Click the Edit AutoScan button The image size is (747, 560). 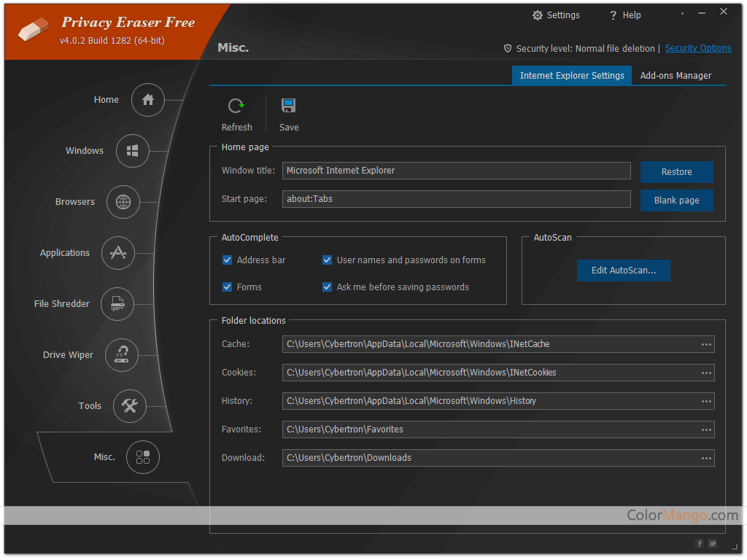click(x=624, y=271)
